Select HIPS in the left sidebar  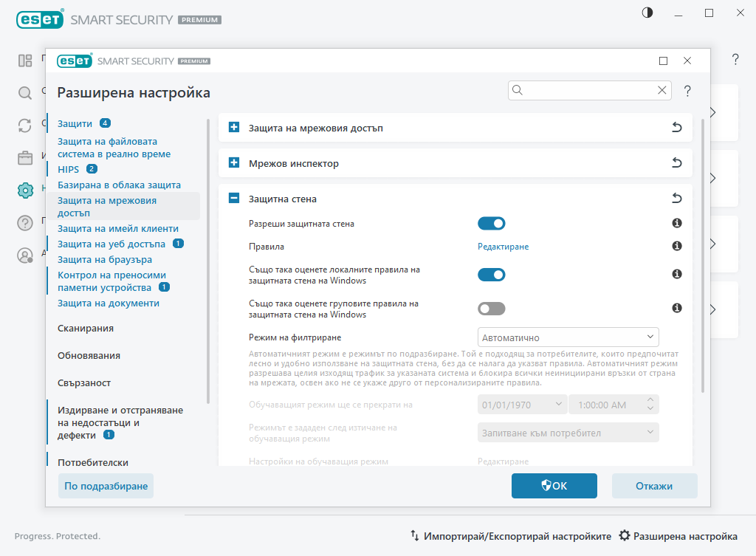[68, 169]
